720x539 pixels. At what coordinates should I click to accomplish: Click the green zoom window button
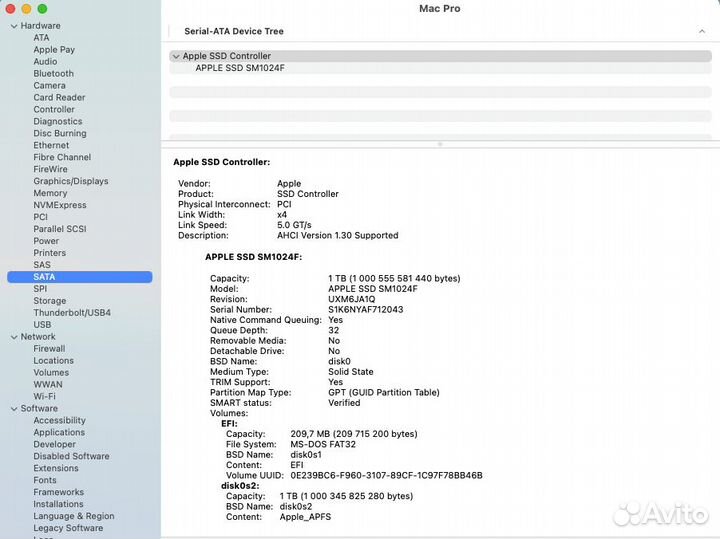coord(42,9)
